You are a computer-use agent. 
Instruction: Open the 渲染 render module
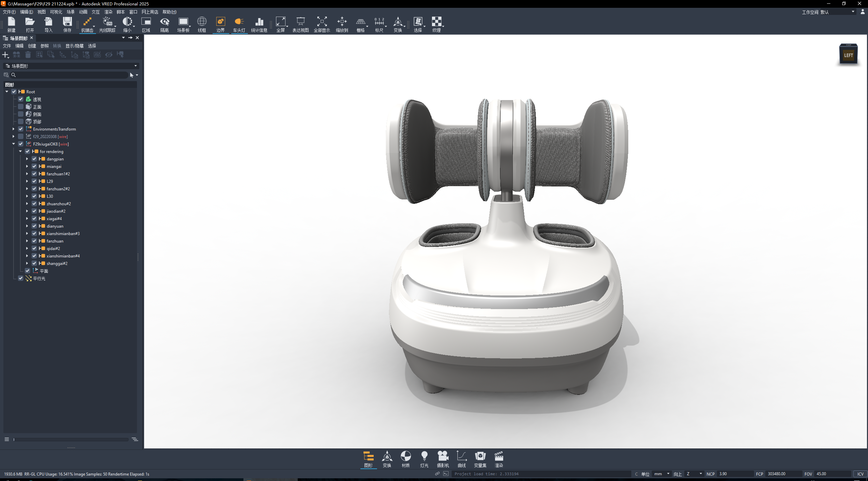[499, 459]
